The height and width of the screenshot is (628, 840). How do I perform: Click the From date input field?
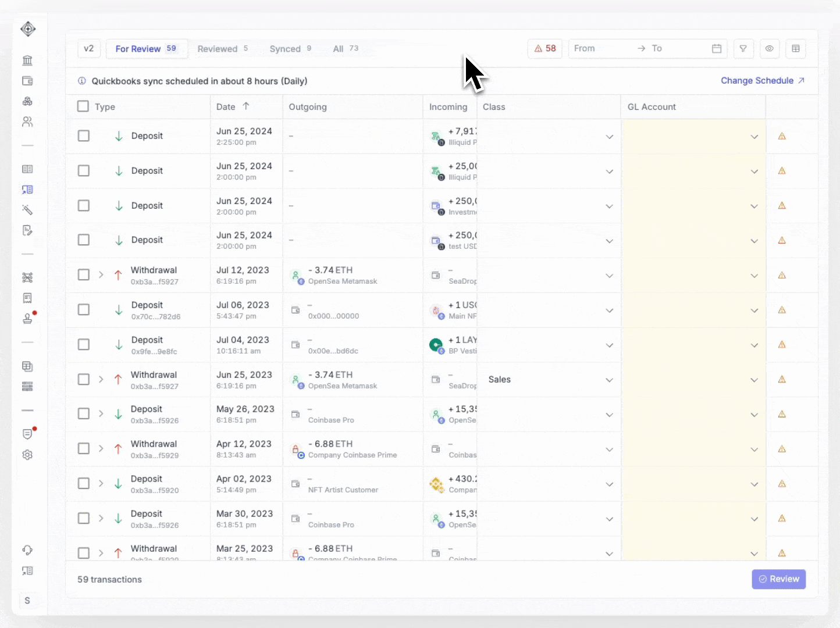[x=599, y=49]
